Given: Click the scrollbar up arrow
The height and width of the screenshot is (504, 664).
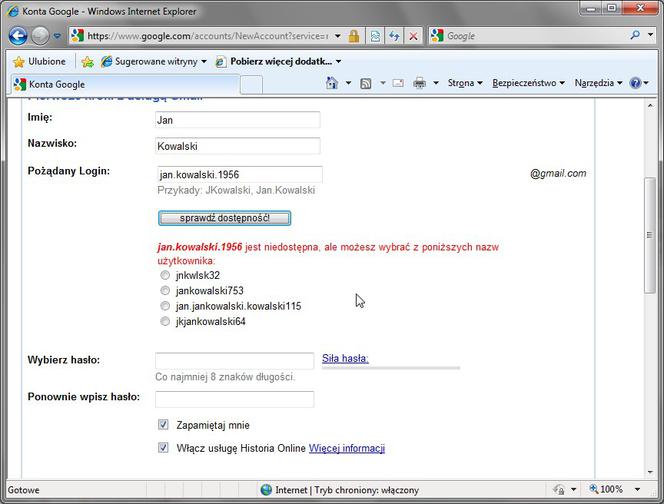Looking at the screenshot, I should click(650, 105).
